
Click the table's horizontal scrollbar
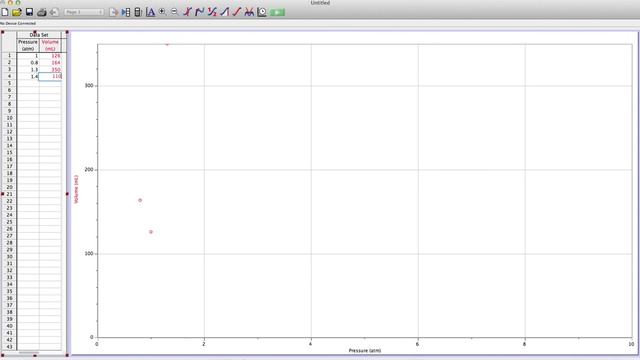29,353
